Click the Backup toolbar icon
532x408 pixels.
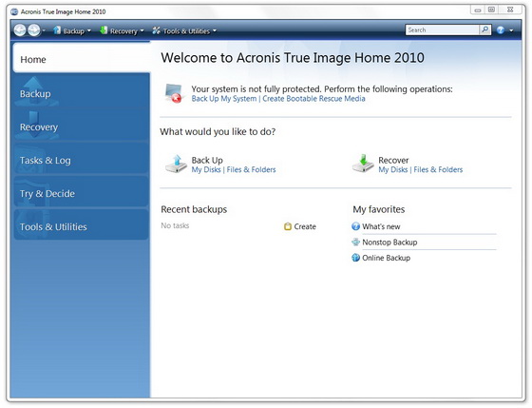tap(57, 30)
